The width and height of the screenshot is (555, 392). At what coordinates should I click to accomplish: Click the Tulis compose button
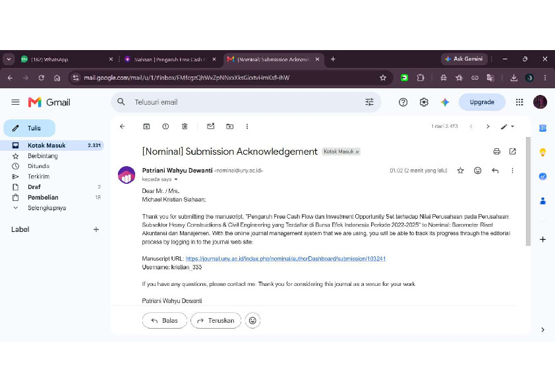click(x=30, y=128)
